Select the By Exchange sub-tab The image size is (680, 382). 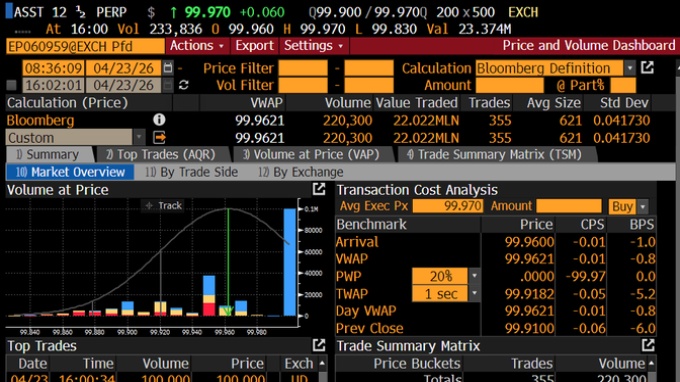pos(301,172)
